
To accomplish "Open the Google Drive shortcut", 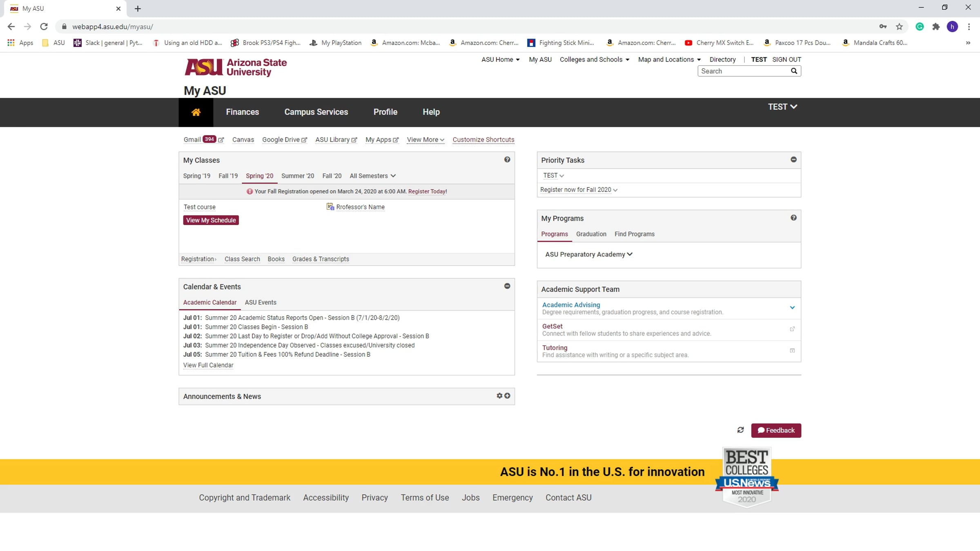I will click(285, 140).
